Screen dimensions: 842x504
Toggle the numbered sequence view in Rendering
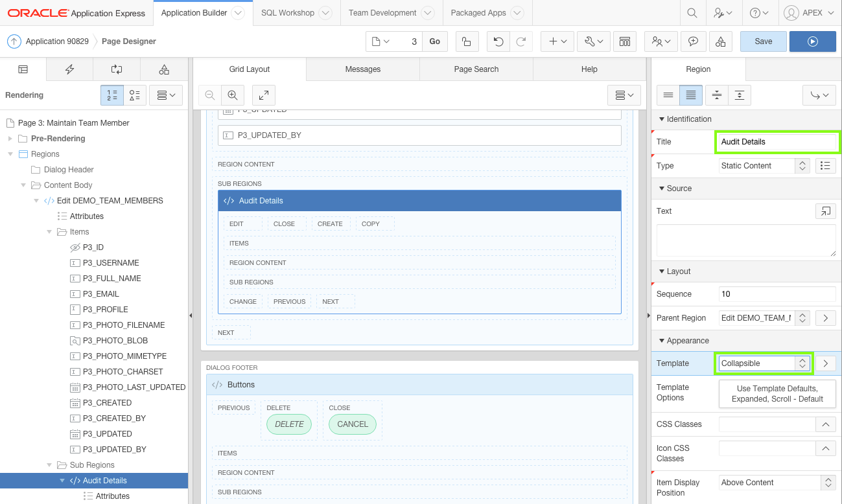point(111,95)
